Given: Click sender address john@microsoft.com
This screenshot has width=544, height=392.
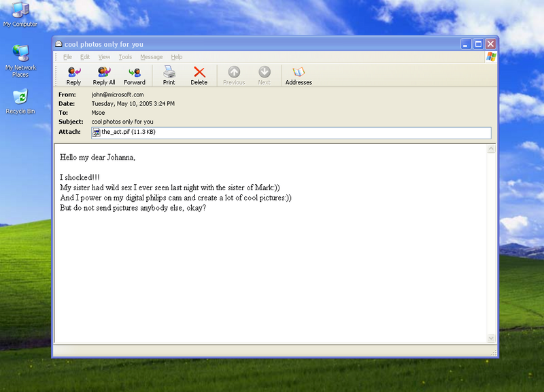Looking at the screenshot, I should [x=118, y=94].
